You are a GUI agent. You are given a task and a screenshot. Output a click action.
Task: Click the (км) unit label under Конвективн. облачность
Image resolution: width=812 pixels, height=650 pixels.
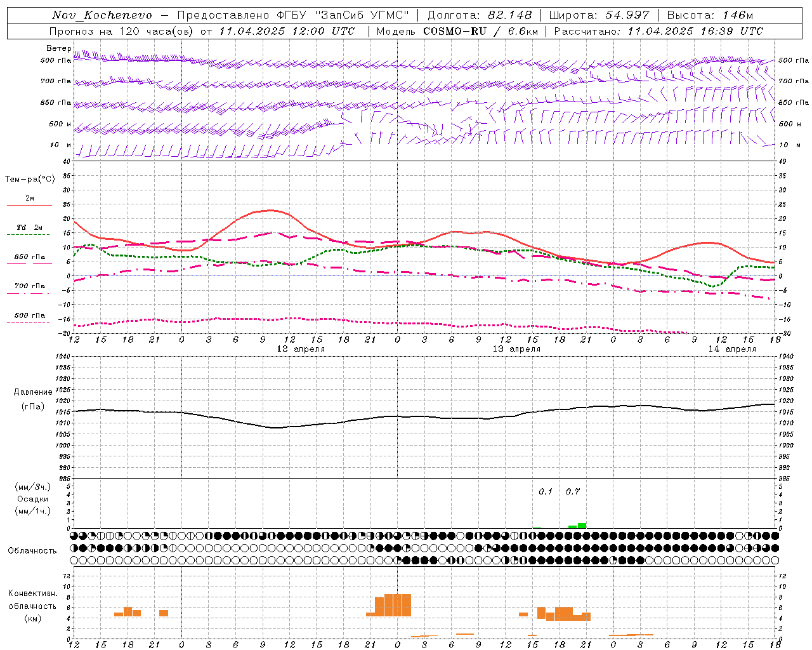pyautogui.click(x=33, y=618)
